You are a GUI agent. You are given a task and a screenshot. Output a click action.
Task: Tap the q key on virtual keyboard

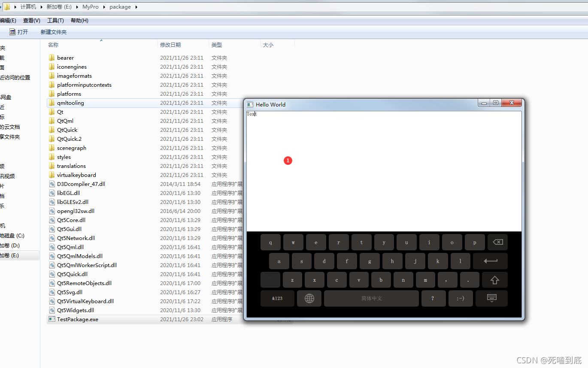pos(270,242)
